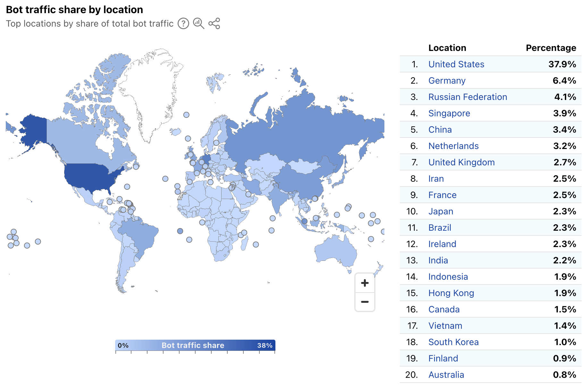Image resolution: width=588 pixels, height=389 pixels.
Task: Open the United States link
Action: pyautogui.click(x=456, y=64)
